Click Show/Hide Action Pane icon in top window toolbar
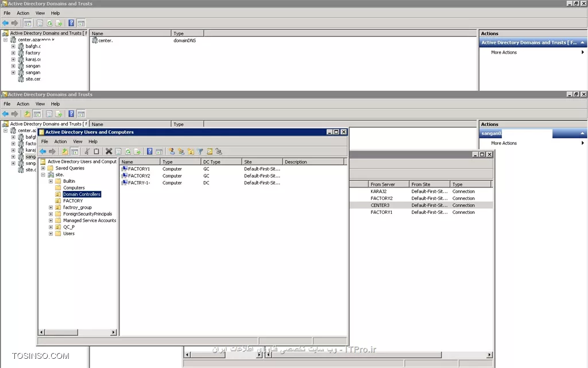The height and width of the screenshot is (368, 588). point(81,23)
